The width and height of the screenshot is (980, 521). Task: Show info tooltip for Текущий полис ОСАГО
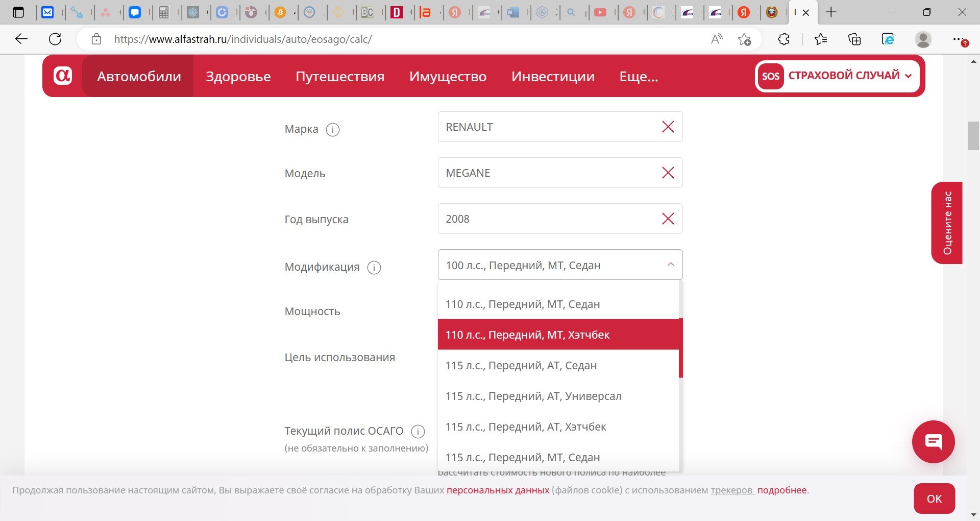tap(418, 432)
